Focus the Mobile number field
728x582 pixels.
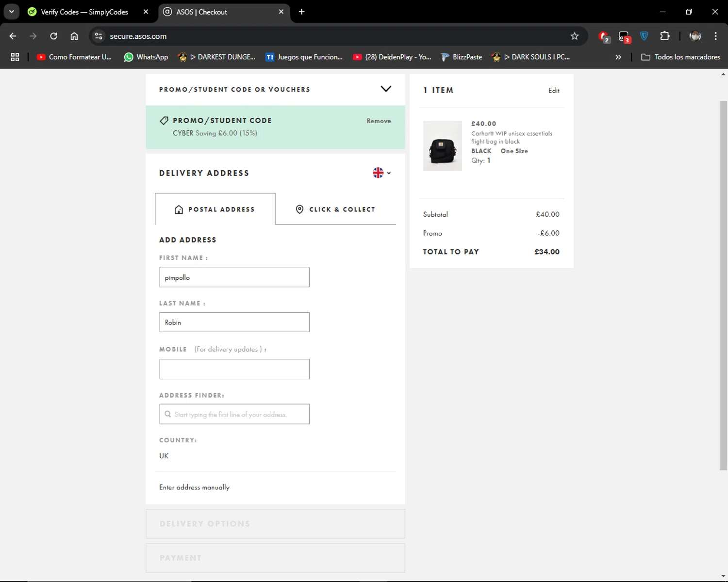234,369
